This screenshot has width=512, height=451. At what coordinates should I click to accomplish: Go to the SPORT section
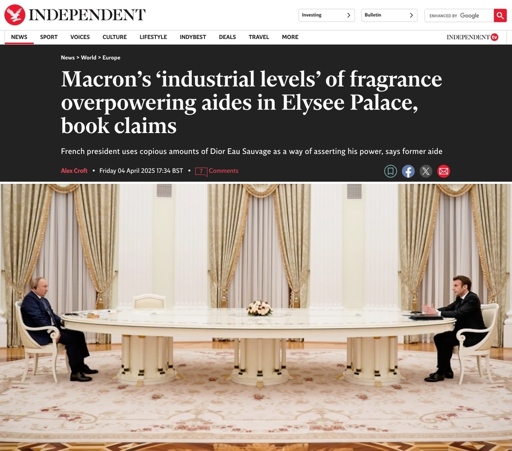click(x=49, y=37)
